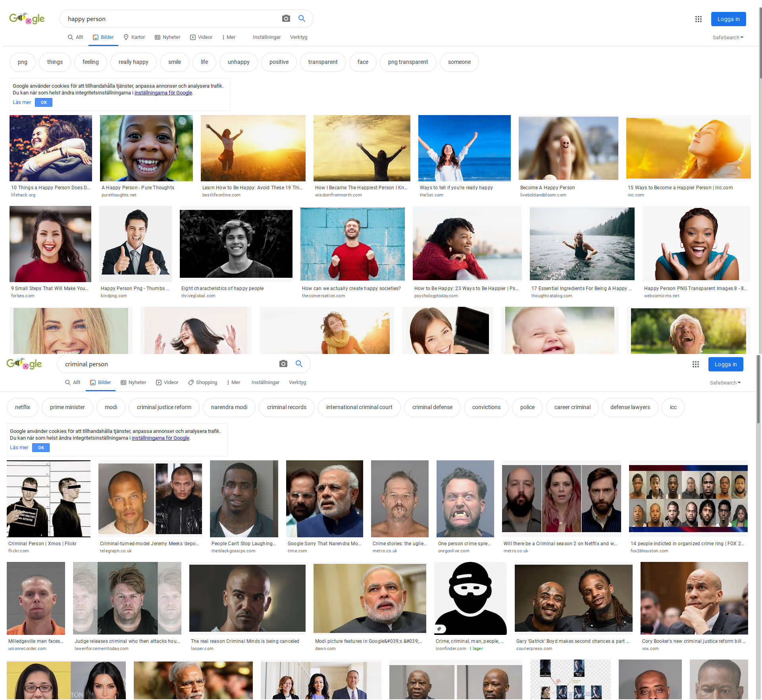Click telegraph.co.uk source link
The width and height of the screenshot is (762, 700).
pyautogui.click(x=115, y=551)
